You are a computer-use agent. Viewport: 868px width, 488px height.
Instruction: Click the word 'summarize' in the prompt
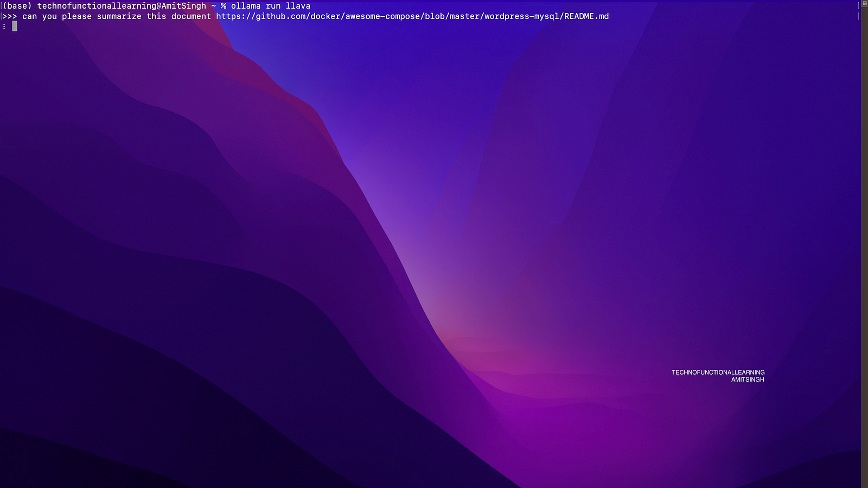pyautogui.click(x=119, y=16)
